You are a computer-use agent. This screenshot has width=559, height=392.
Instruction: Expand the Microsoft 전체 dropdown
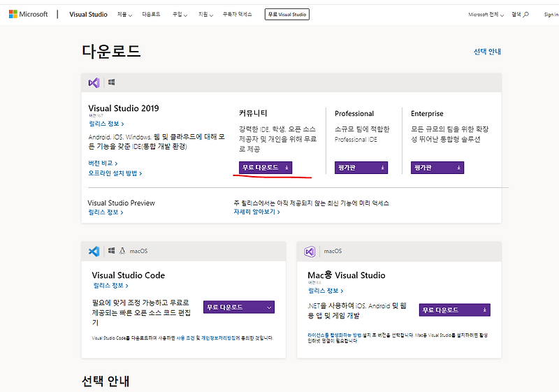coord(486,15)
